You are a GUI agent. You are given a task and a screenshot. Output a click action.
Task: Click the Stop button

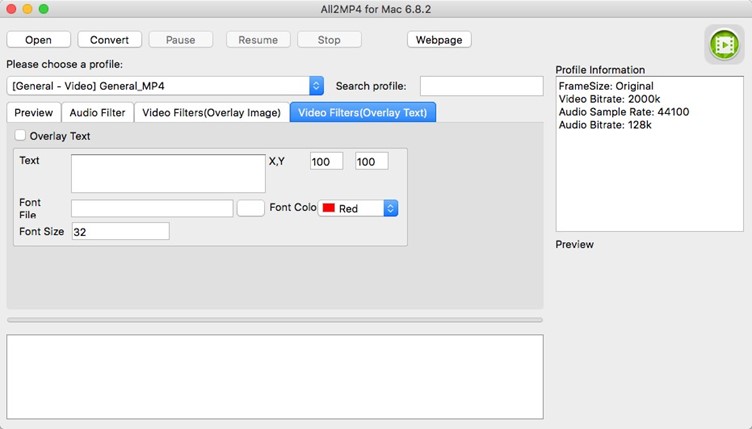coord(329,40)
